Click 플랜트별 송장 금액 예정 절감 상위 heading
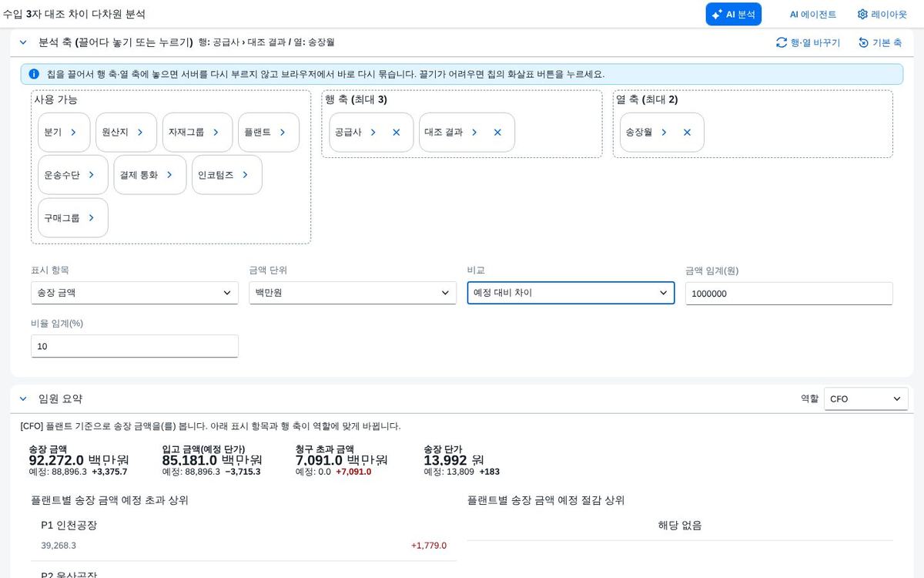Image resolution: width=924 pixels, height=578 pixels. point(546,500)
